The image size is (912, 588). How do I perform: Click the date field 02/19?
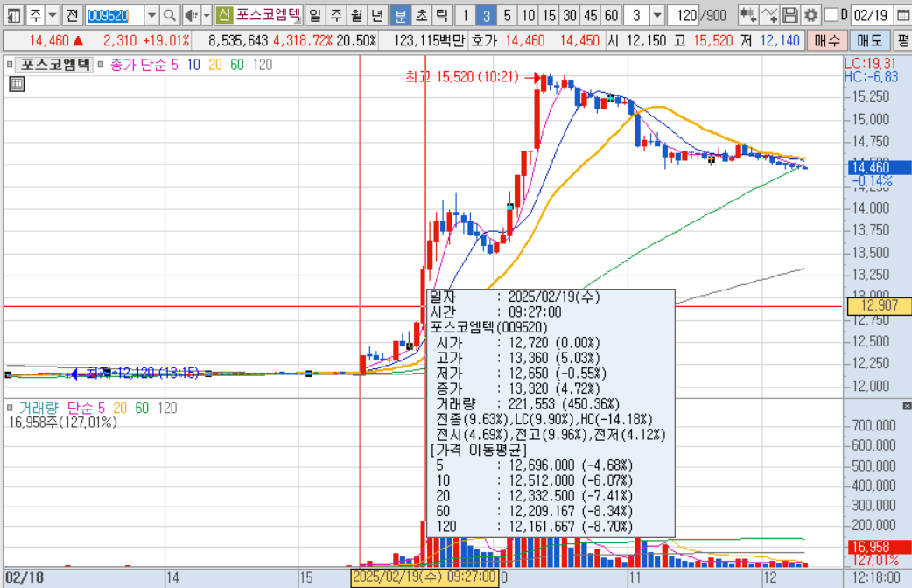pyautogui.click(x=871, y=15)
